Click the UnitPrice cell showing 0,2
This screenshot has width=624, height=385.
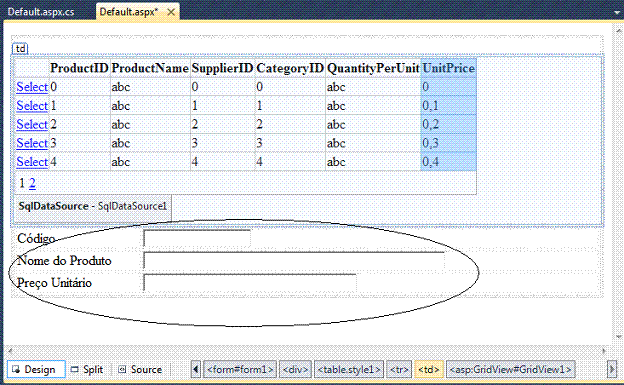(448, 124)
